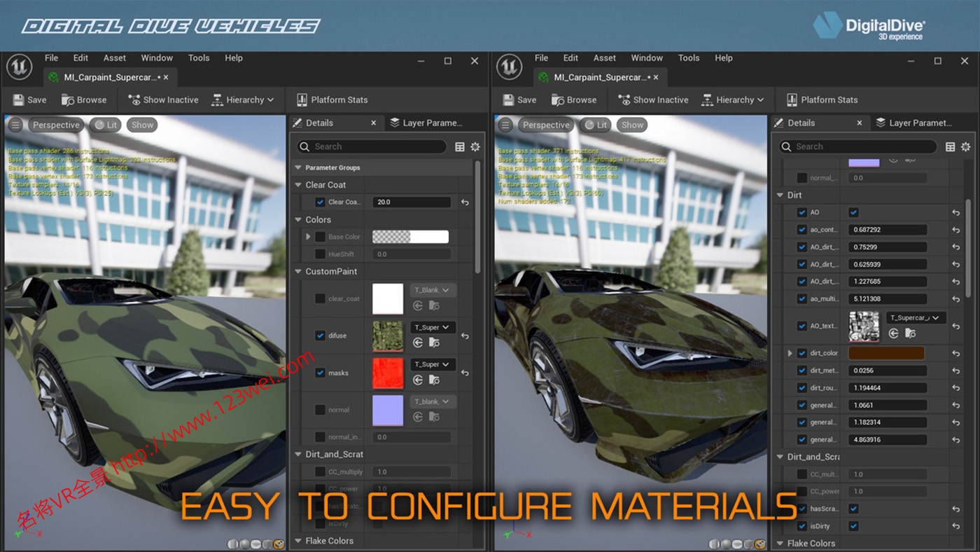Collapse the CustomPaint parameter group
980x552 pixels.
297,271
